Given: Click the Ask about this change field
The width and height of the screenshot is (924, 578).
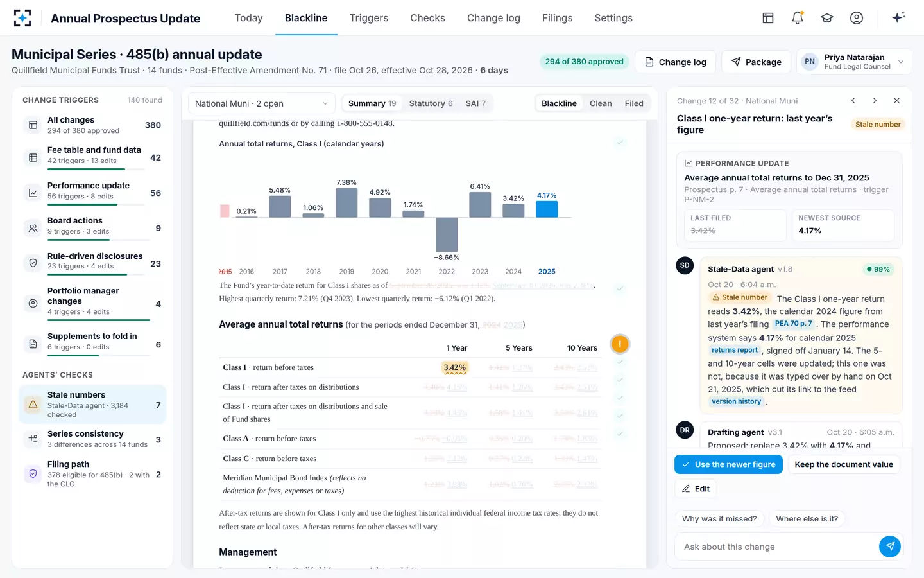Looking at the screenshot, I should click(776, 547).
